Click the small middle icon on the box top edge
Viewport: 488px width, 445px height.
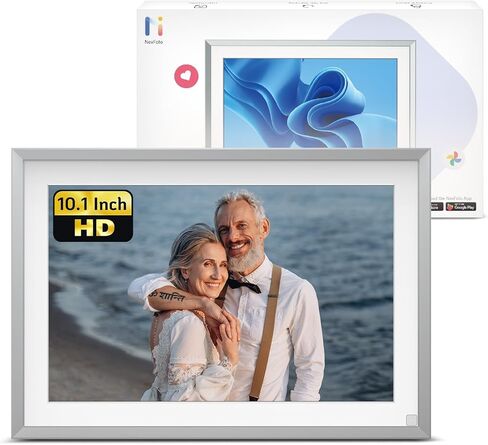click(307, 4)
